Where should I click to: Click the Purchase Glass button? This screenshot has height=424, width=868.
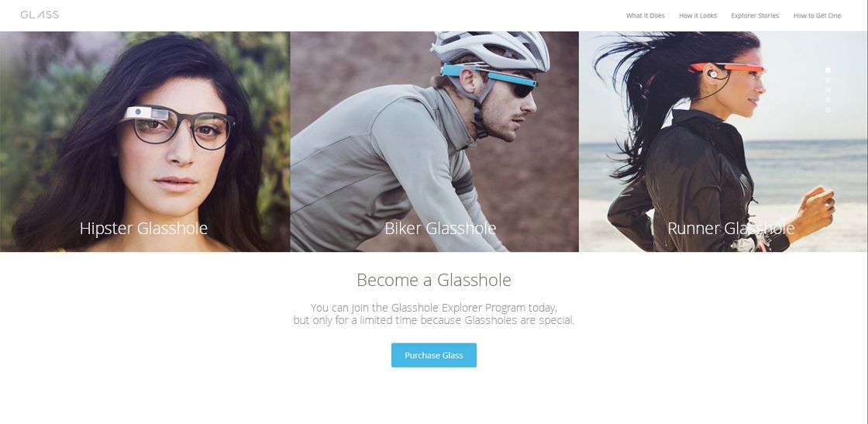(x=434, y=355)
